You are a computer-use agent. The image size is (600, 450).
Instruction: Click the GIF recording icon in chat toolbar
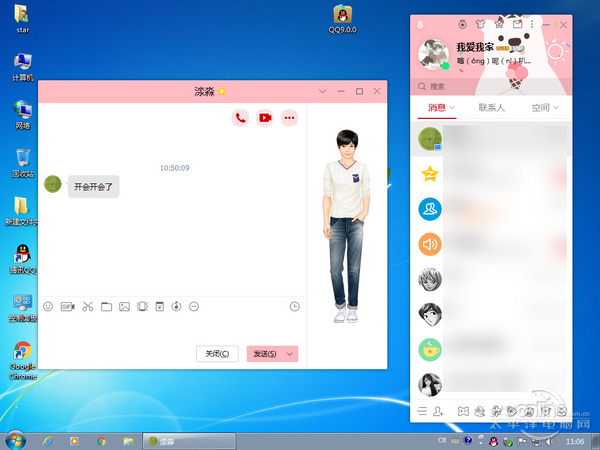(67, 307)
